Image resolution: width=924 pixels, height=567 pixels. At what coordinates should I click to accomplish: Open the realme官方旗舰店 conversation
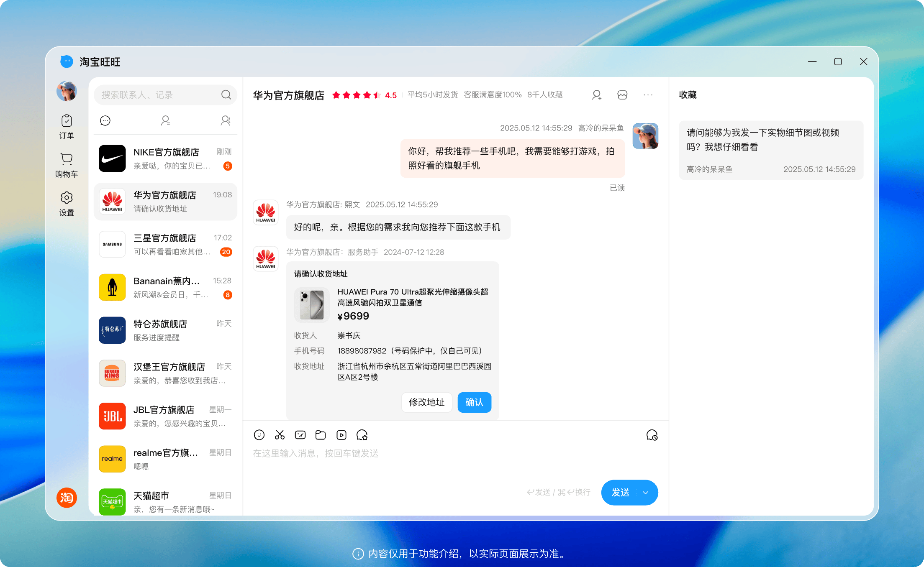[165, 459]
